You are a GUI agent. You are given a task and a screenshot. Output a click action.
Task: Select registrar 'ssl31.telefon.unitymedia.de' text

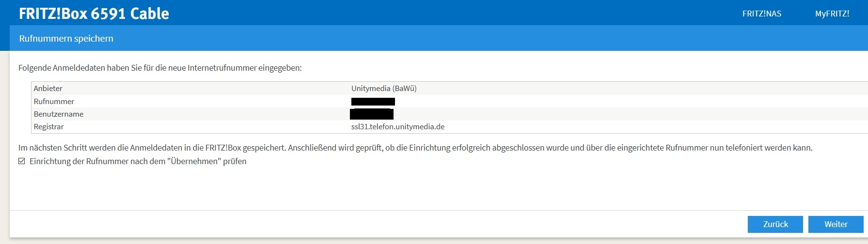(x=398, y=126)
